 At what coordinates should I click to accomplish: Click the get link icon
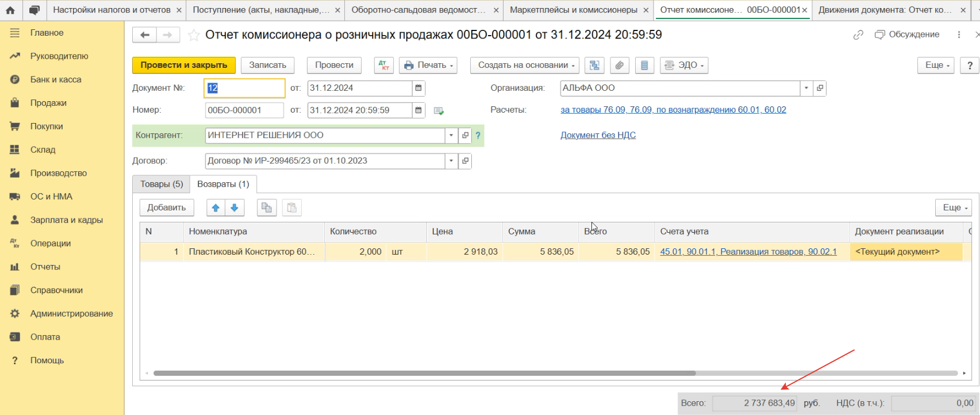858,35
